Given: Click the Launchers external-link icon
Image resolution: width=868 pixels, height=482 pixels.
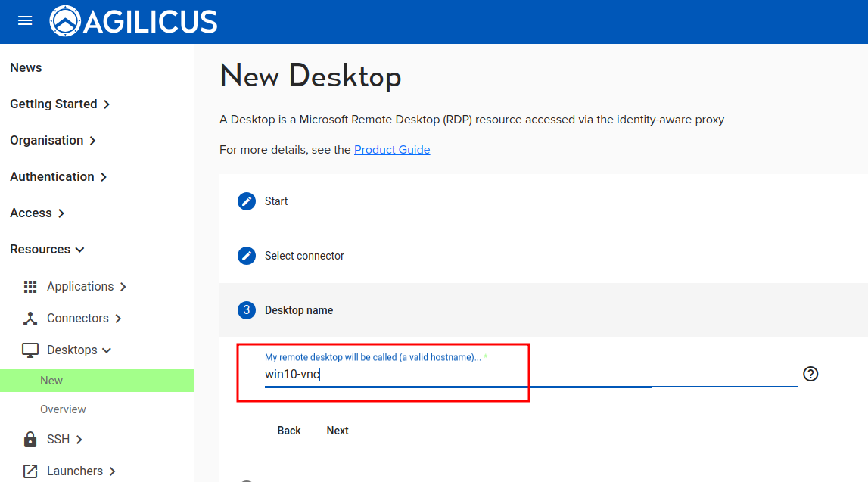Looking at the screenshot, I should click(x=30, y=471).
